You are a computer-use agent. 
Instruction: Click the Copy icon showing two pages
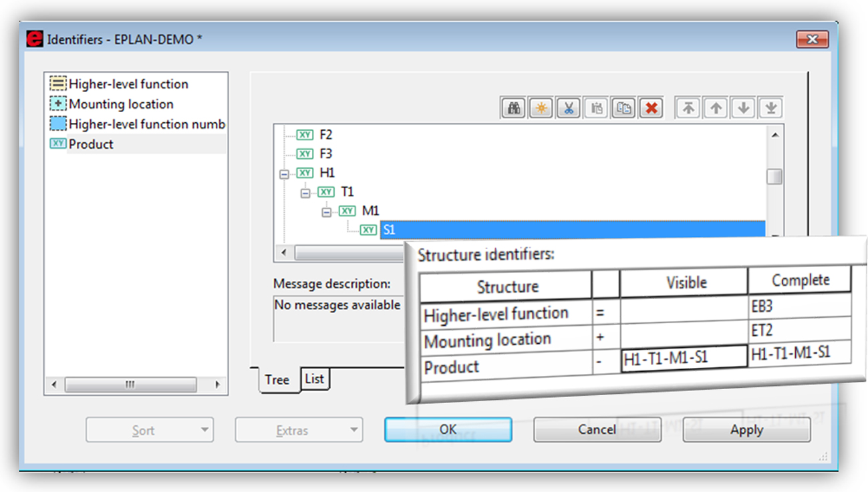tap(623, 108)
